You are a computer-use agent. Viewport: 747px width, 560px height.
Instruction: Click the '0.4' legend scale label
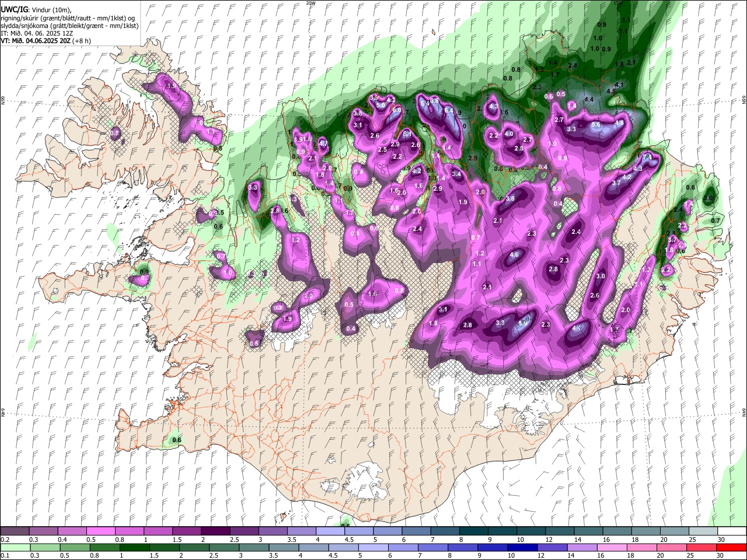[62, 540]
